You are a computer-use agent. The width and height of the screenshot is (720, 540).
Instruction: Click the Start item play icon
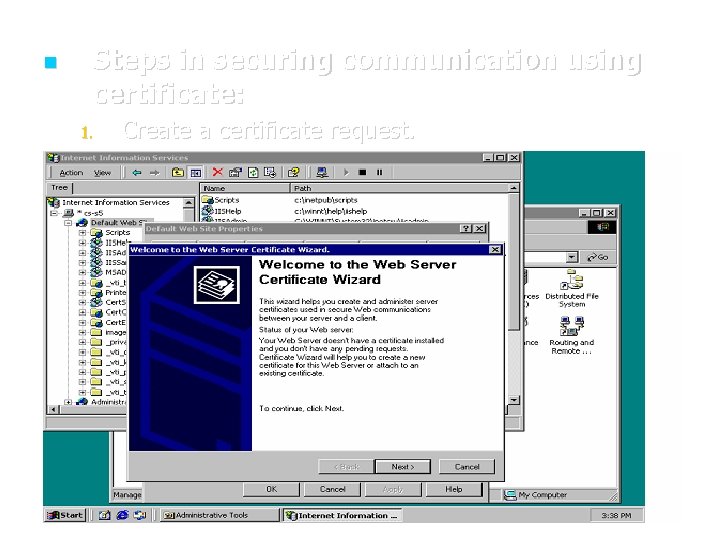coord(346,173)
